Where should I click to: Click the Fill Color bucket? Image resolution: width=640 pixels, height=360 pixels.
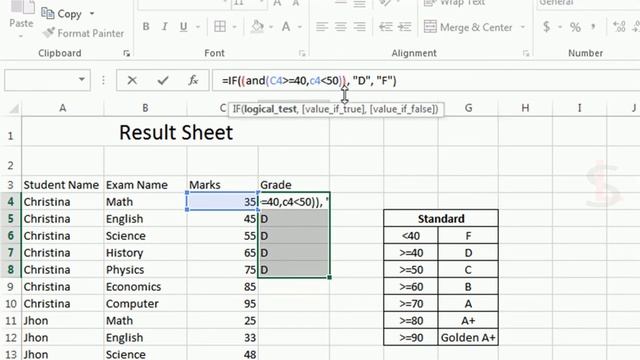257,27
